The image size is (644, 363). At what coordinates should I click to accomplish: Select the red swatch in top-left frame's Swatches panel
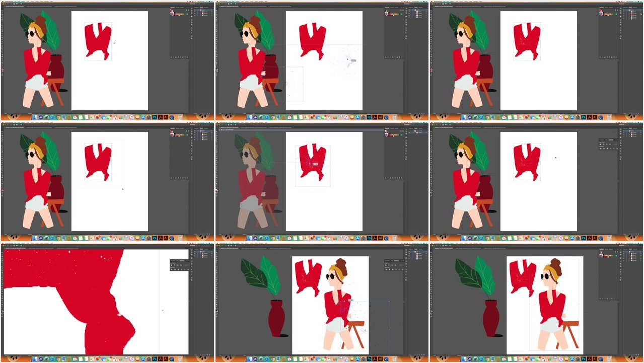pos(177,15)
